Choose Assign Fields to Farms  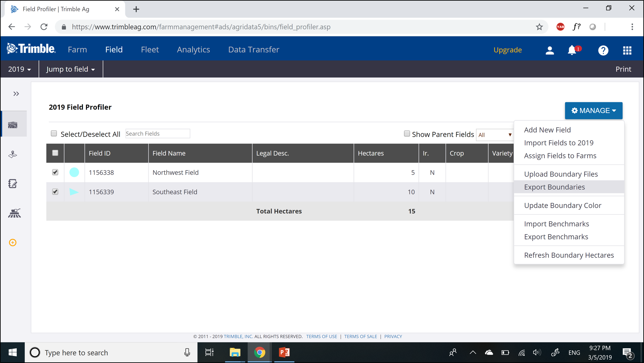[x=560, y=156]
